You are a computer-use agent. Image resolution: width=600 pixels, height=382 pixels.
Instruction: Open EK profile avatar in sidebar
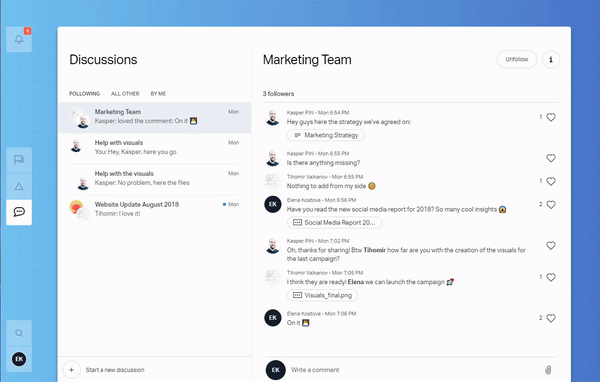coord(19,359)
